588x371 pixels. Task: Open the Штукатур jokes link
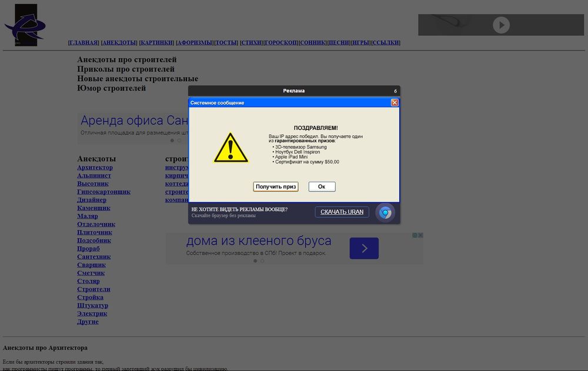[93, 306]
